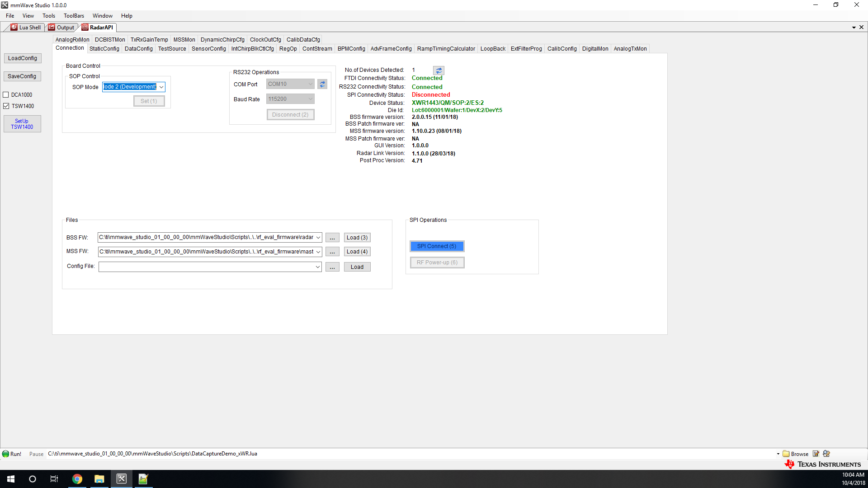The width and height of the screenshot is (868, 488).
Task: Click the MSS FW browse ellipsis button
Action: 332,252
